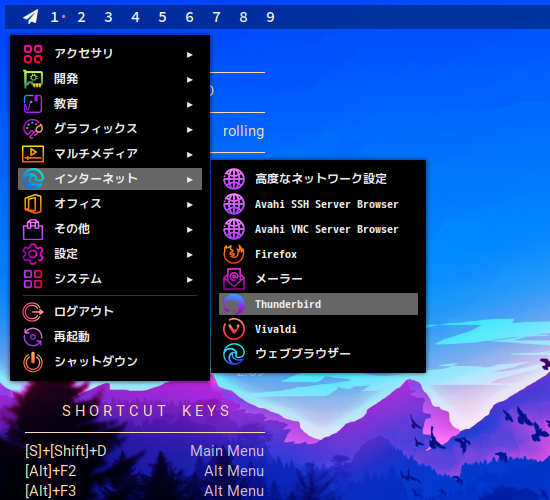Switch to workspace 3

tap(108, 17)
